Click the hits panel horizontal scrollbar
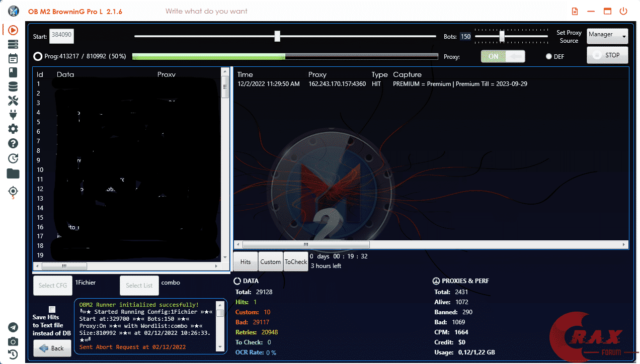 (431, 245)
